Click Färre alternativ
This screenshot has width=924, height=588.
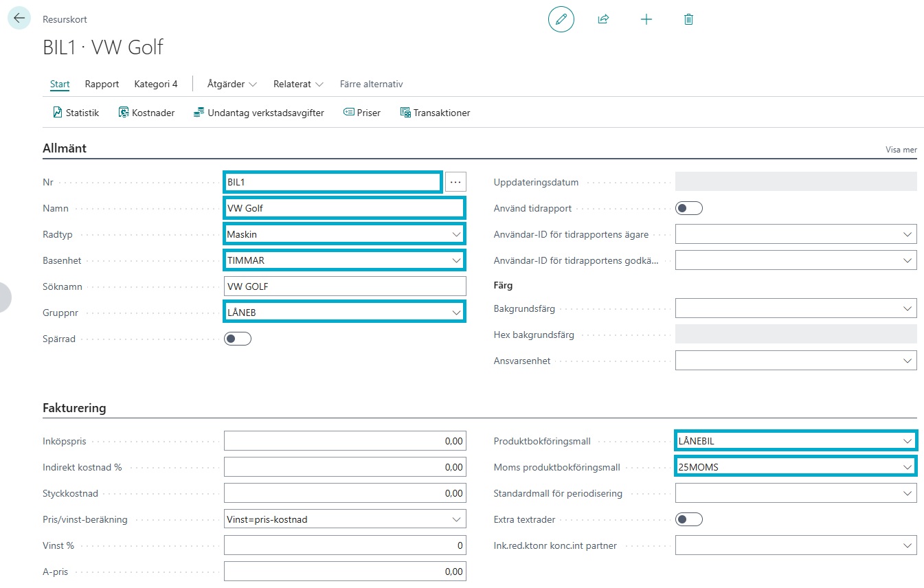coord(371,84)
